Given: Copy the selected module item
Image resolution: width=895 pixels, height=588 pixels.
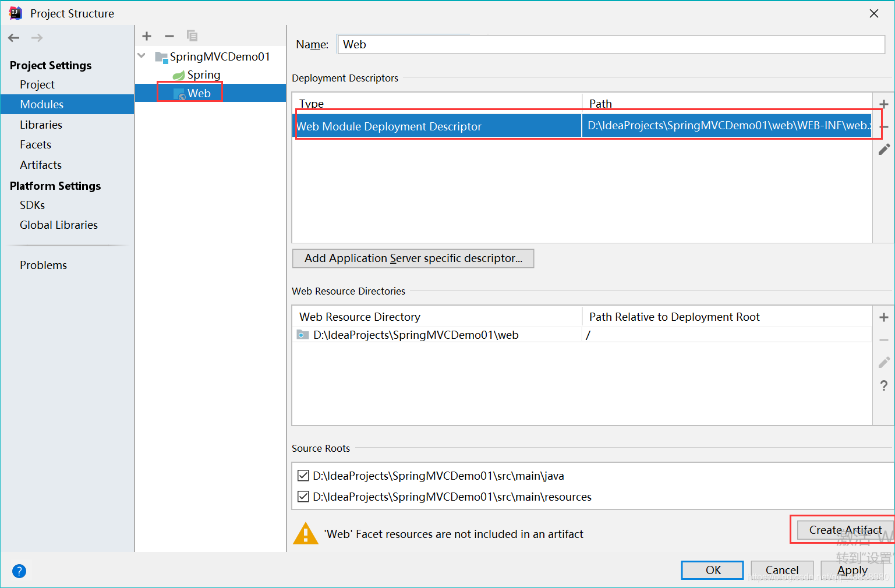Looking at the screenshot, I should 192,36.
